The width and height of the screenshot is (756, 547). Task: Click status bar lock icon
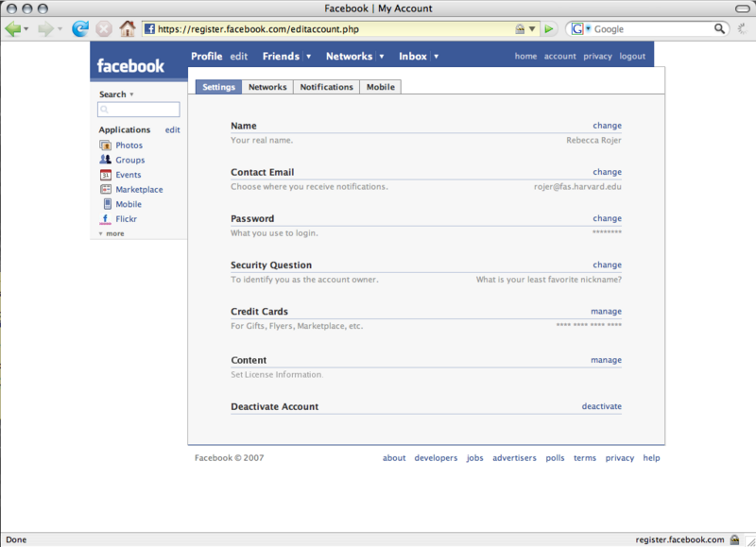click(735, 539)
